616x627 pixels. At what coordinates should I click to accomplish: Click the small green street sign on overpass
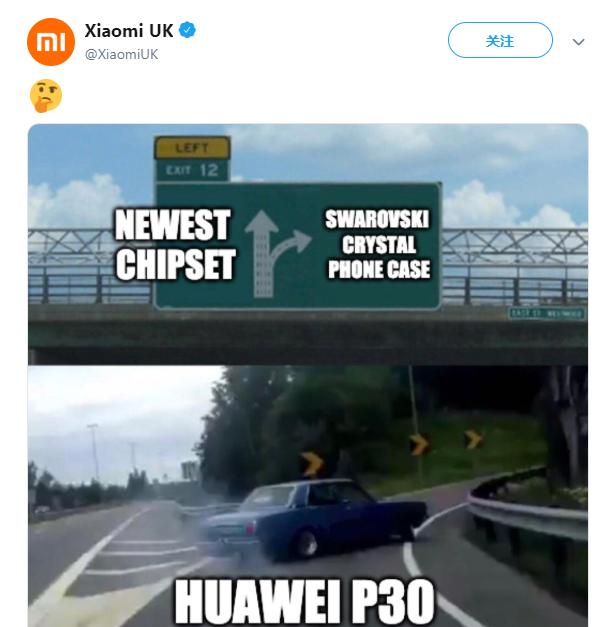tap(546, 314)
